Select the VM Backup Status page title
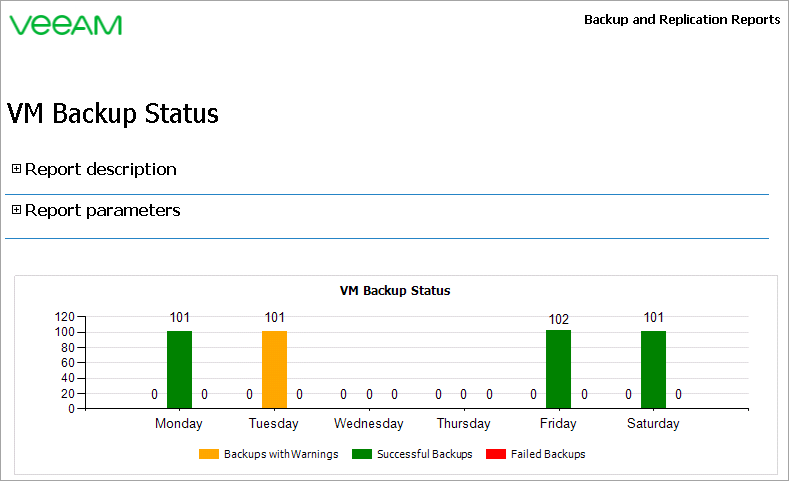 [113, 113]
